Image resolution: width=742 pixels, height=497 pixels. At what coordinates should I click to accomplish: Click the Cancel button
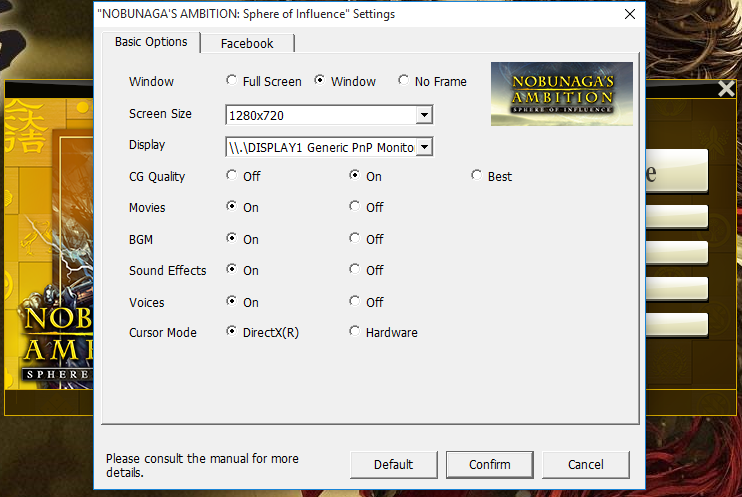coord(586,465)
